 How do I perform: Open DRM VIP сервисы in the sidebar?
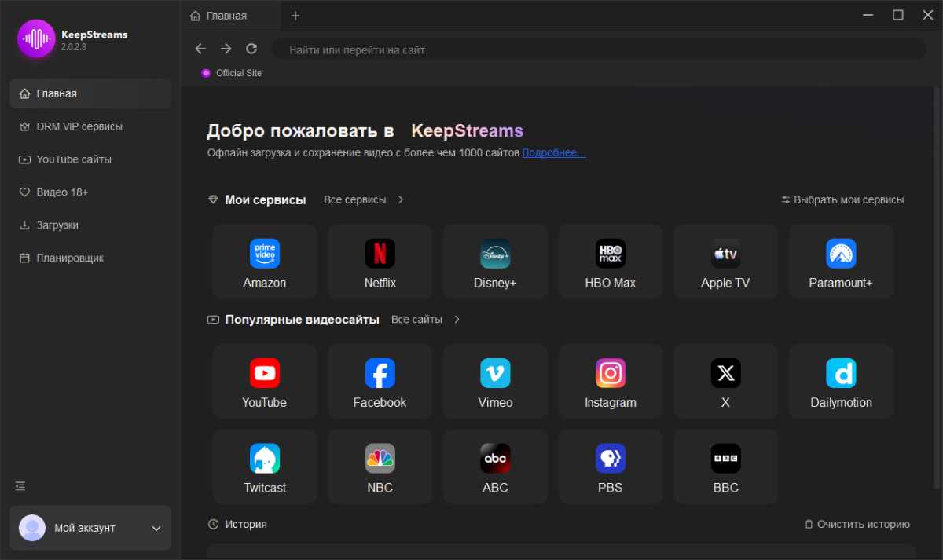(90, 126)
